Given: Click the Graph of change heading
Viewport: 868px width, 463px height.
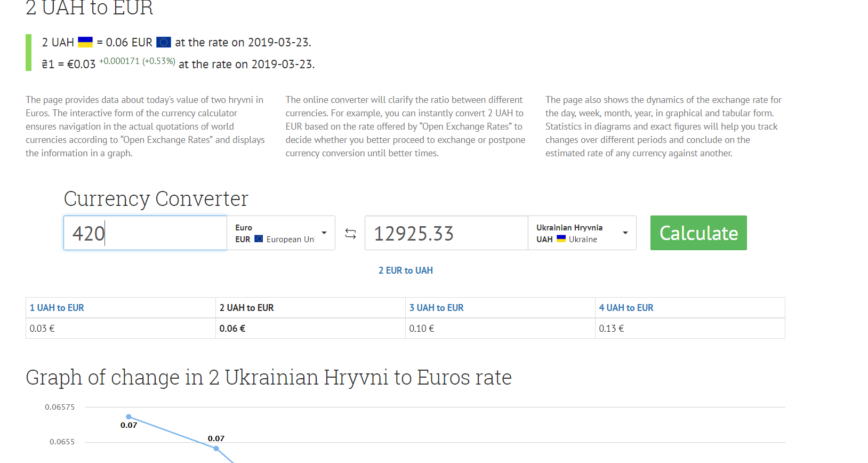Looking at the screenshot, I should (x=269, y=378).
